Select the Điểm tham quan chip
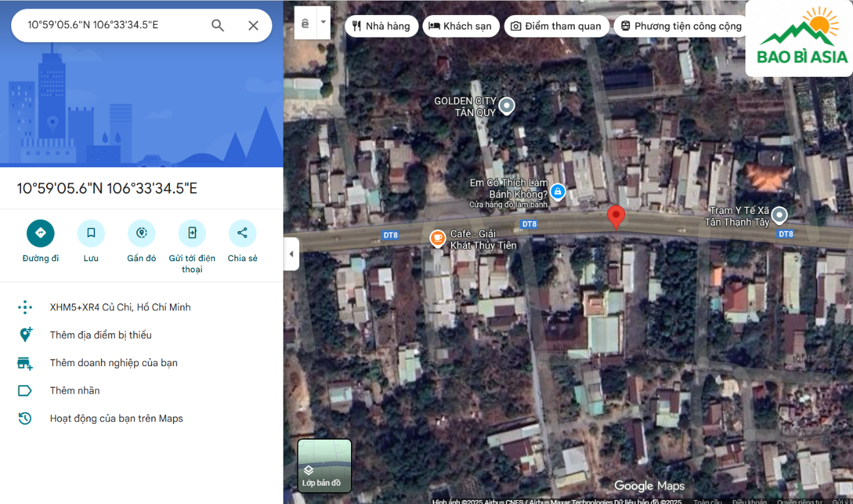 pyautogui.click(x=556, y=26)
